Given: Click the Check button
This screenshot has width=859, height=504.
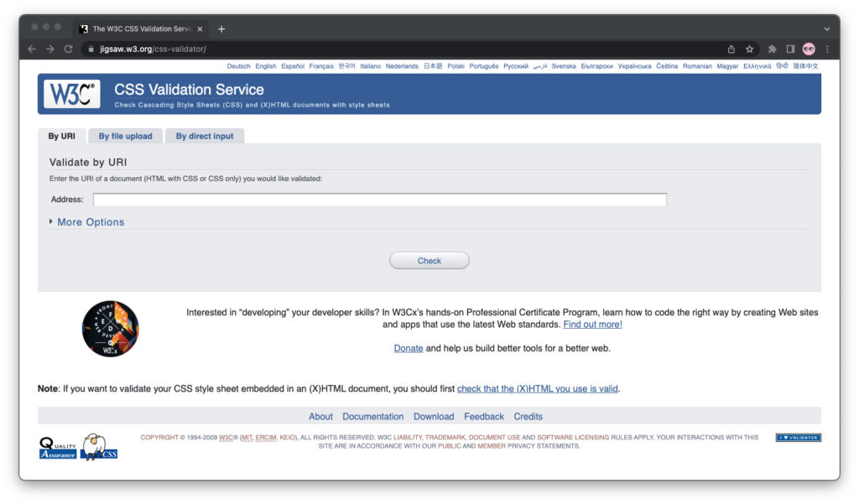Looking at the screenshot, I should [x=429, y=261].
